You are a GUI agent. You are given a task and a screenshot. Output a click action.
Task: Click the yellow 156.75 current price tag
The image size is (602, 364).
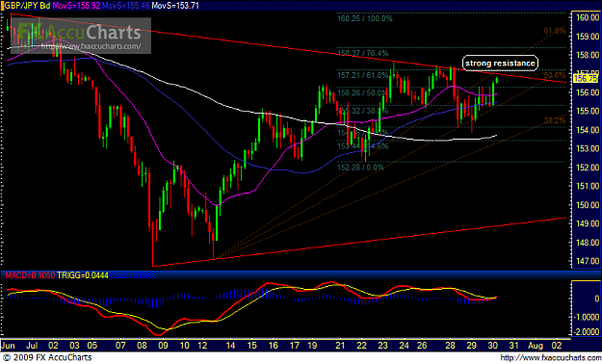tap(586, 78)
